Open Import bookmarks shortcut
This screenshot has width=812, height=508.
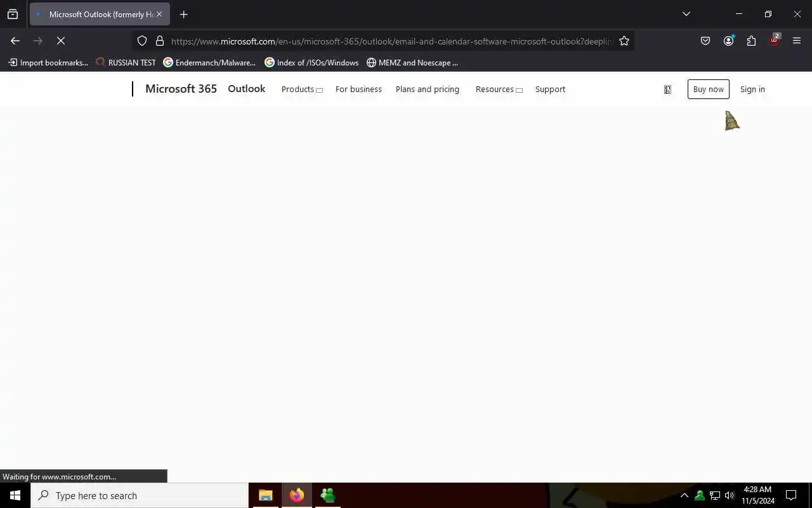(48, 62)
